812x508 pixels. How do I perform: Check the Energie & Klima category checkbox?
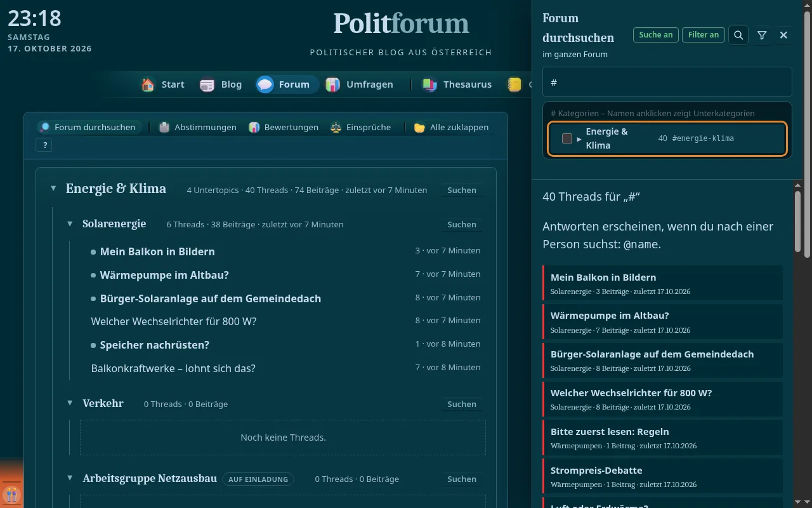pos(567,138)
